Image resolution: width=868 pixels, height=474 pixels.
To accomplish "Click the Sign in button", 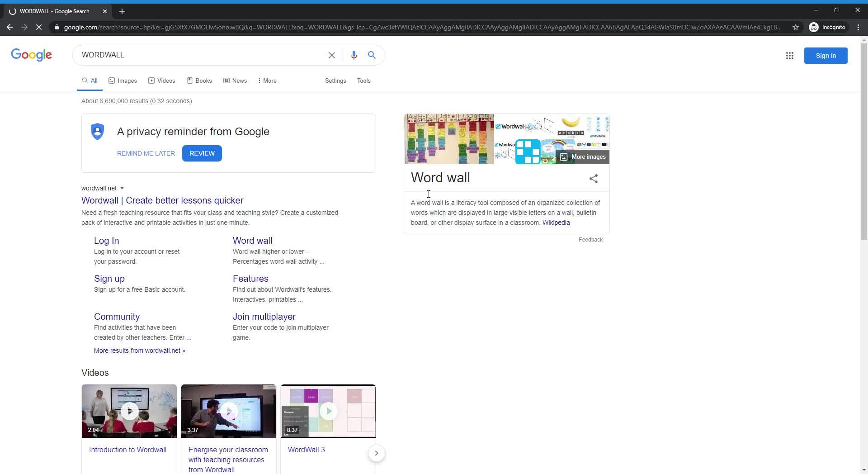I will (826, 56).
